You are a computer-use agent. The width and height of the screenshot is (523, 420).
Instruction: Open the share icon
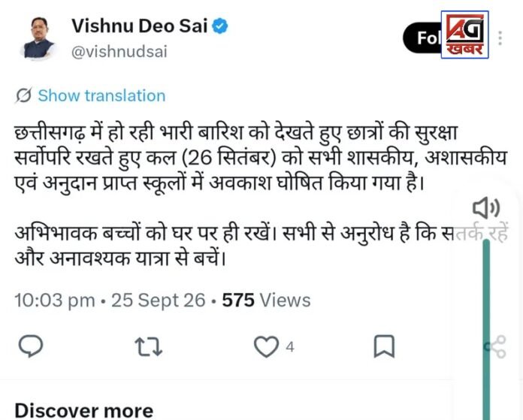click(496, 347)
